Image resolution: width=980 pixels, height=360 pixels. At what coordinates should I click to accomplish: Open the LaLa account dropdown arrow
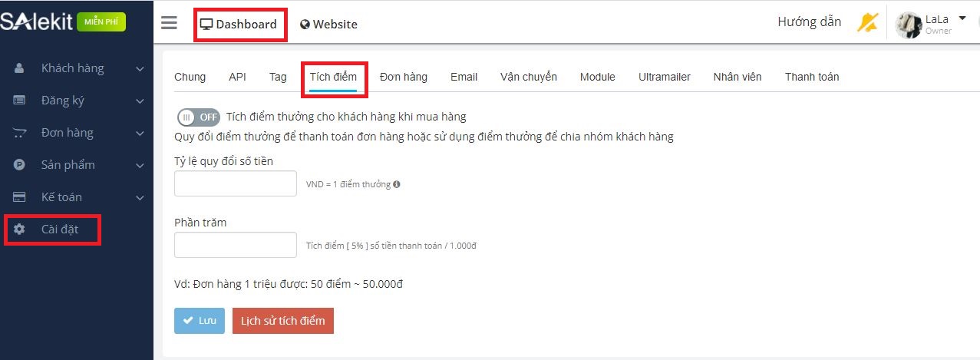click(962, 18)
